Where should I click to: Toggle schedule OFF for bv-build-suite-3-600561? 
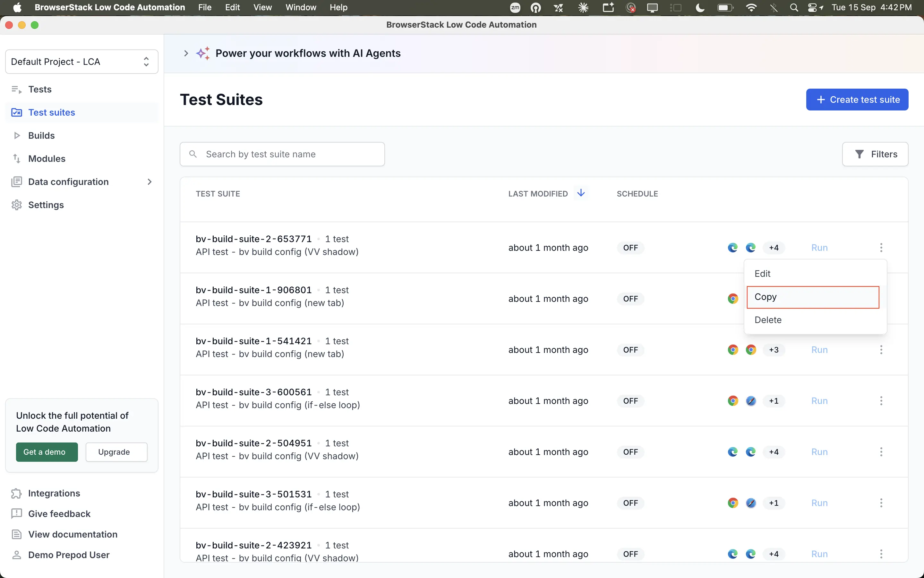point(630,401)
